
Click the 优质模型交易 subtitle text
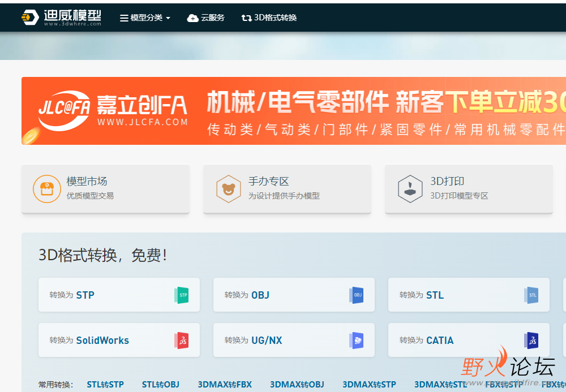click(x=90, y=196)
